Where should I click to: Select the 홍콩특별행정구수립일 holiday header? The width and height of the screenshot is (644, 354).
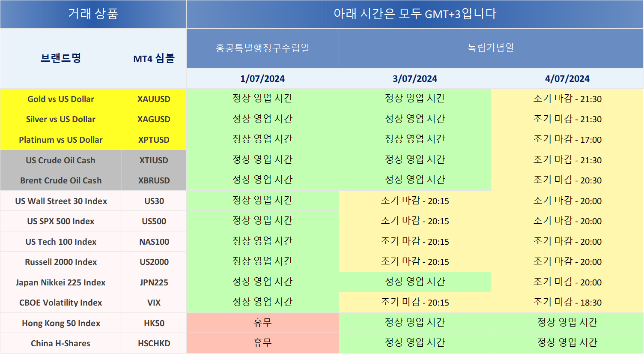tap(262, 48)
